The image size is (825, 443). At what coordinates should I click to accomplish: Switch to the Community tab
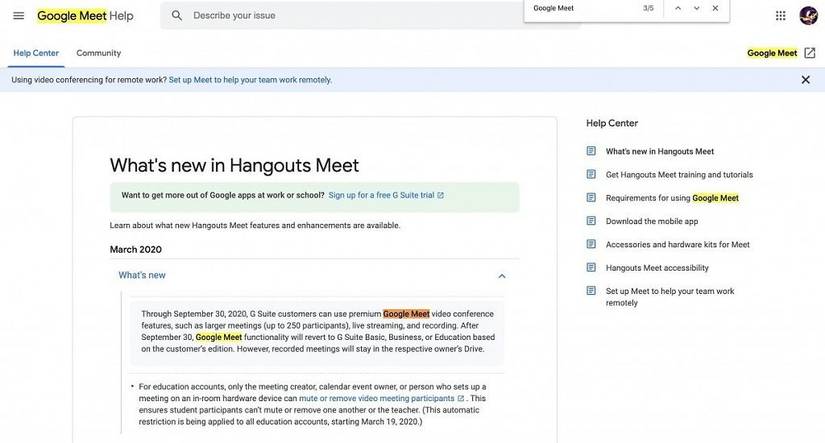98,53
